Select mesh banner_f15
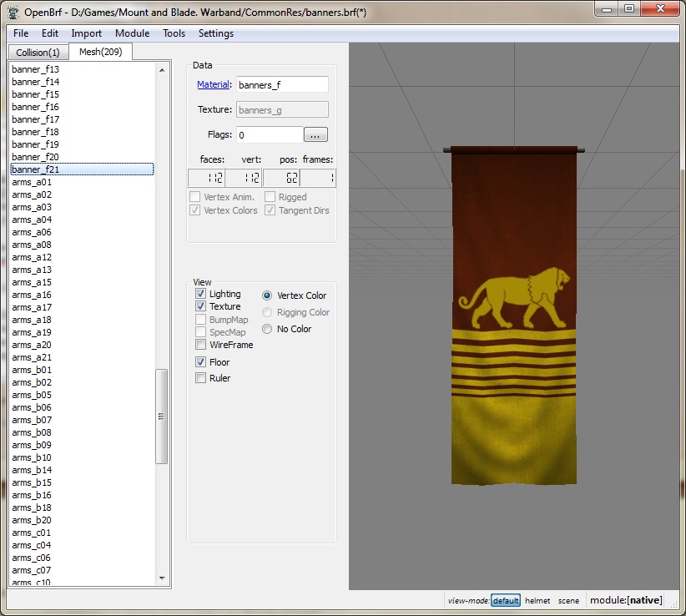The width and height of the screenshot is (686, 616). coord(83,94)
